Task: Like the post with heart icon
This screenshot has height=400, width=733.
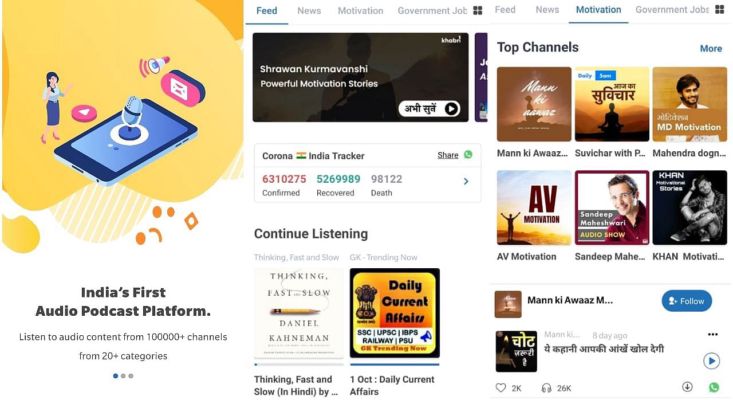Action: point(501,387)
